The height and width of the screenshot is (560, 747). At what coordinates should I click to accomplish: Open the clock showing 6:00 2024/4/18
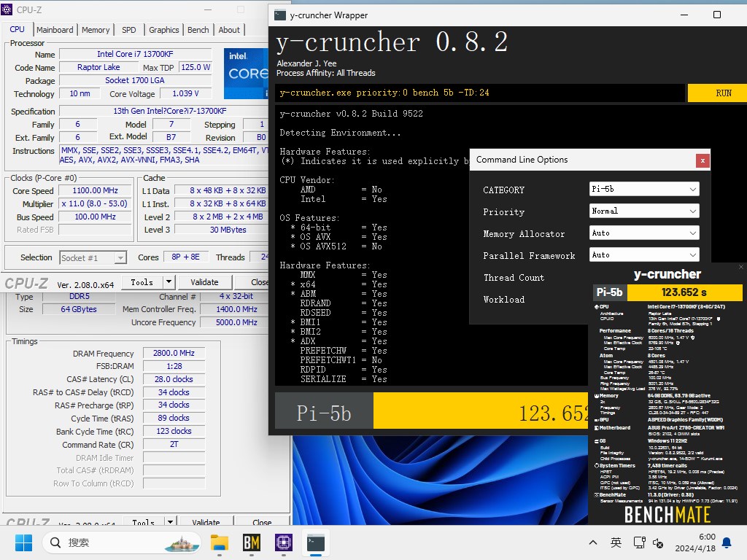[x=695, y=542]
